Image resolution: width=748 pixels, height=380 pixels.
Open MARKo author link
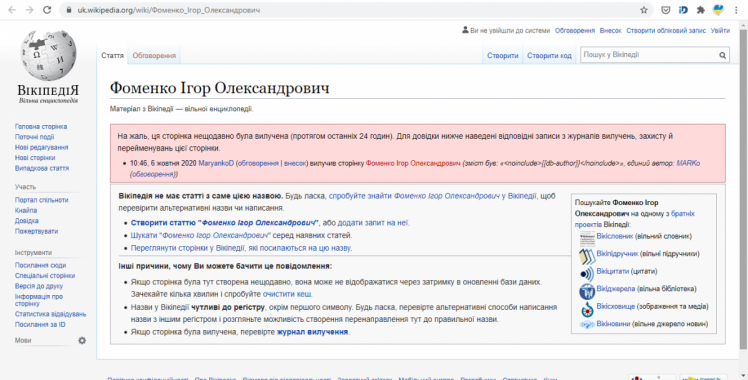click(688, 163)
